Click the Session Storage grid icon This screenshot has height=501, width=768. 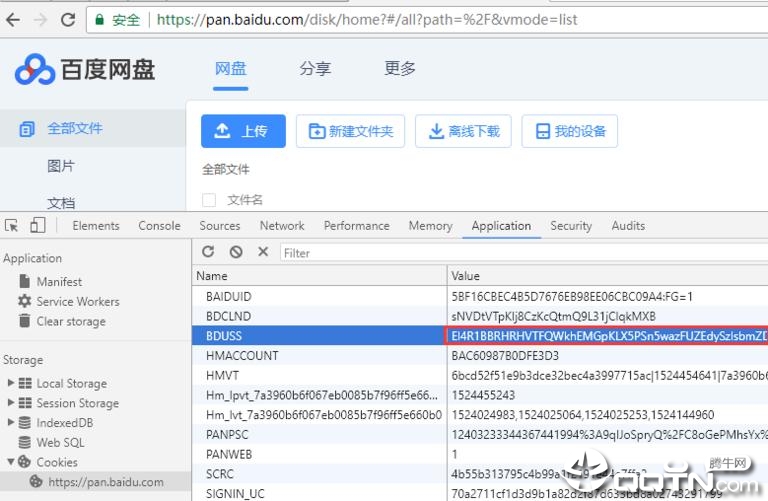click(x=25, y=403)
